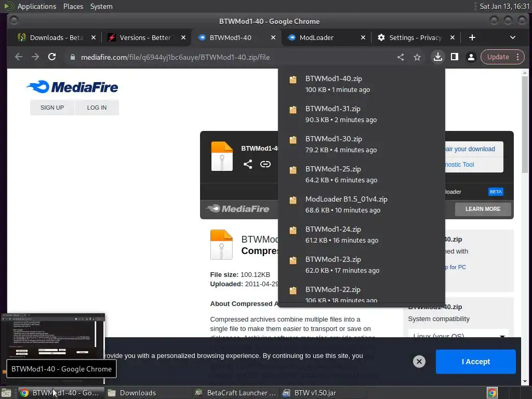This screenshot has width=532, height=399.
Task: Close the ModLoader tab
Action: click(363, 37)
